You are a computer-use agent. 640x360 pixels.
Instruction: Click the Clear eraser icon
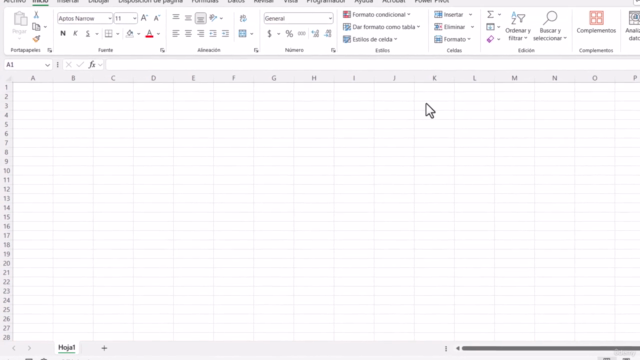(490, 39)
